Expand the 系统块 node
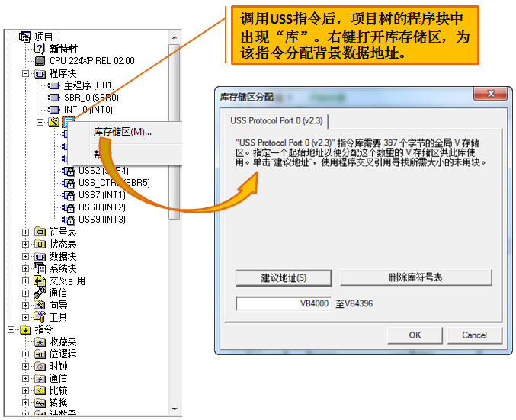This screenshot has height=420, width=516. (x=25, y=268)
